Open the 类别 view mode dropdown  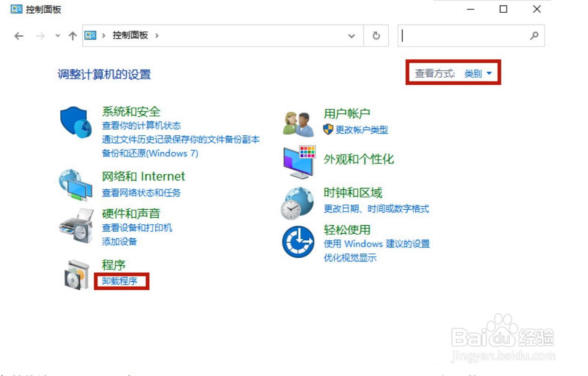click(478, 73)
